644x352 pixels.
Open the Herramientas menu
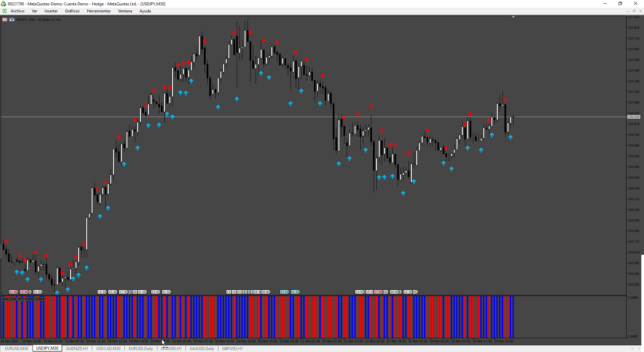point(99,11)
